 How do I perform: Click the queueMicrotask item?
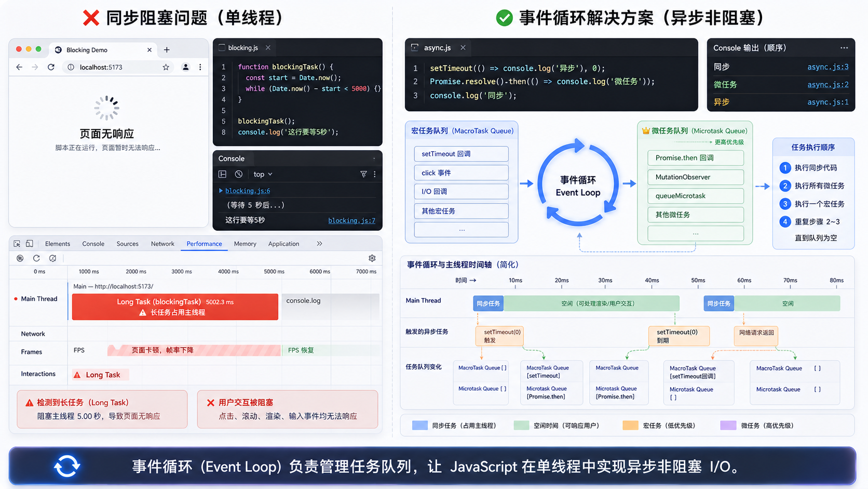(x=696, y=196)
